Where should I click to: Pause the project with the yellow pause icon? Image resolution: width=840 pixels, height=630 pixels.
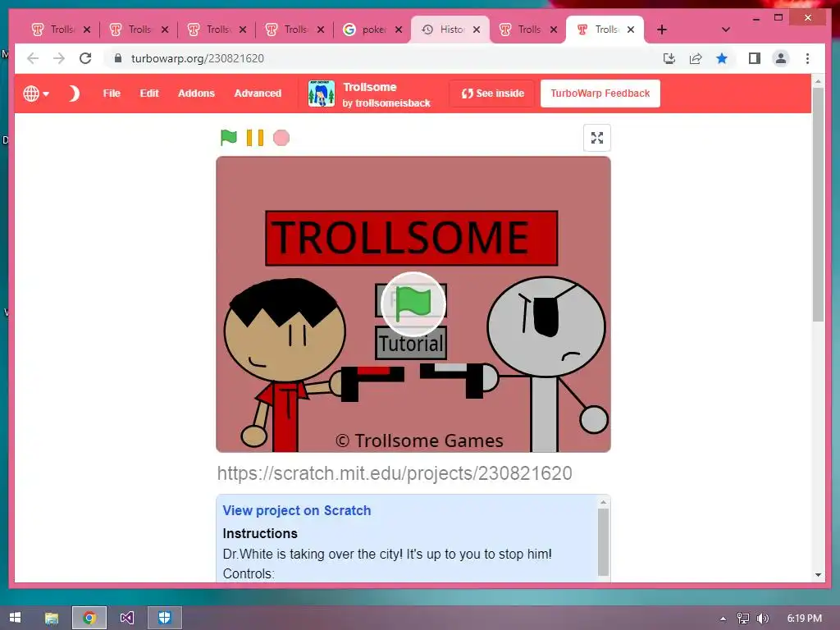click(255, 138)
